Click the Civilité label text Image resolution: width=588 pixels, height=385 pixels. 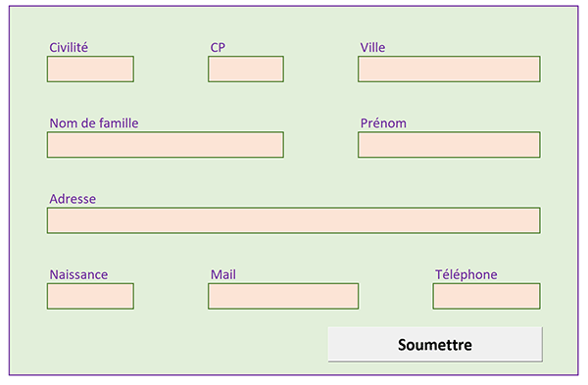tap(69, 48)
